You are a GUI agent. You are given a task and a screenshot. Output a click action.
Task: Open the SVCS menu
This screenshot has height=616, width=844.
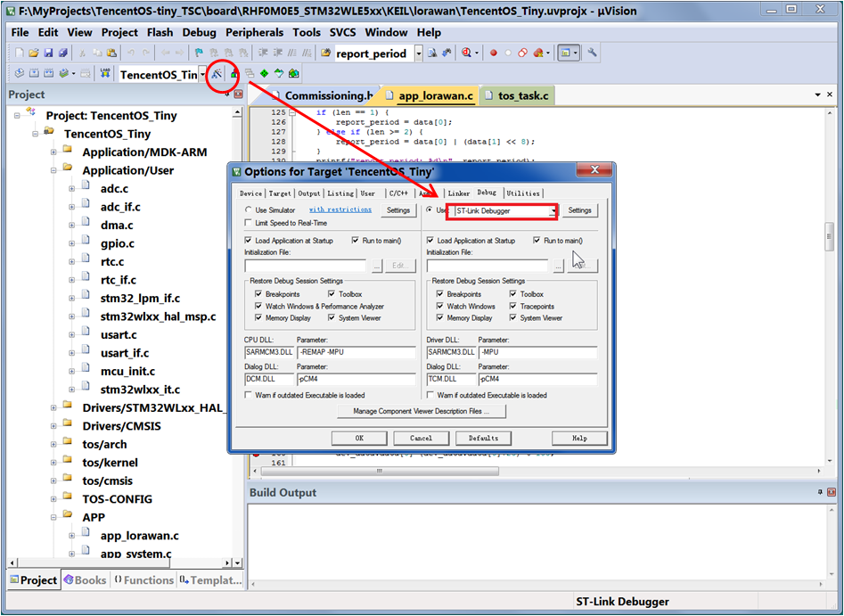[x=342, y=32]
